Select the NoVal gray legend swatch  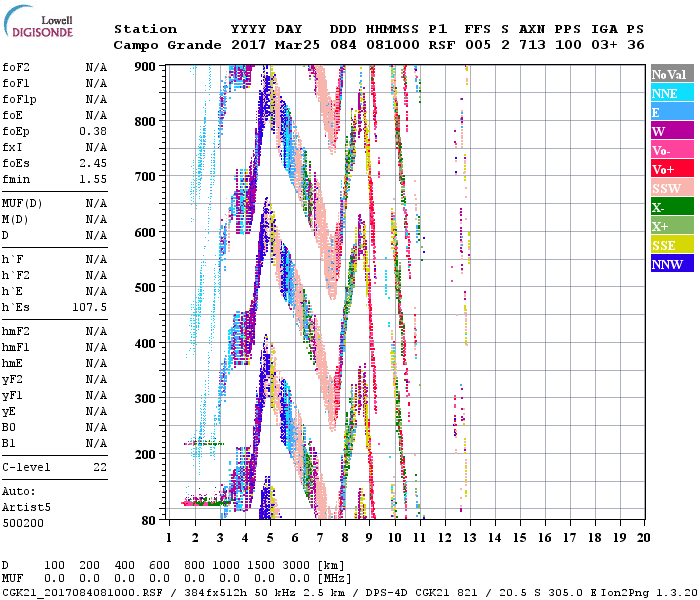point(672,74)
